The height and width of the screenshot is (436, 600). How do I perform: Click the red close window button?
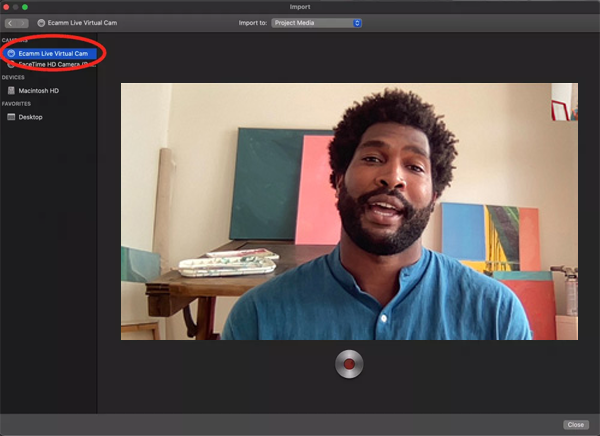coord(6,6)
